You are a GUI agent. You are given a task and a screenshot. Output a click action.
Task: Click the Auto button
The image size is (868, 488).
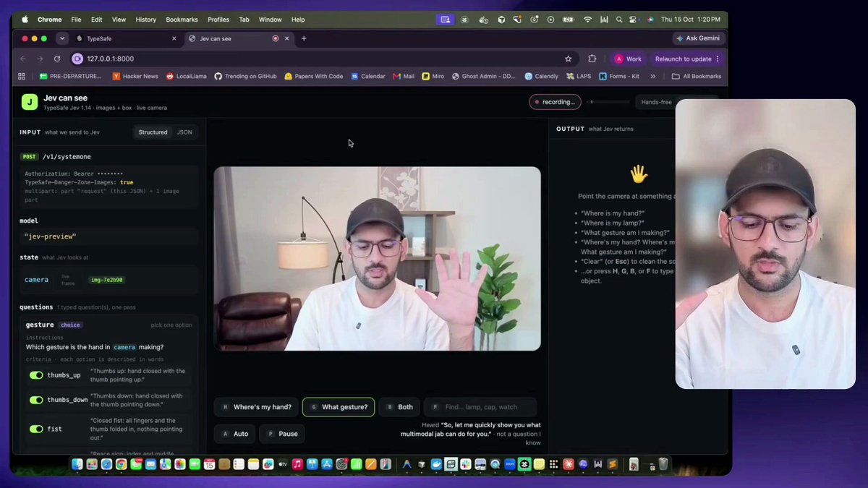[234, 434]
